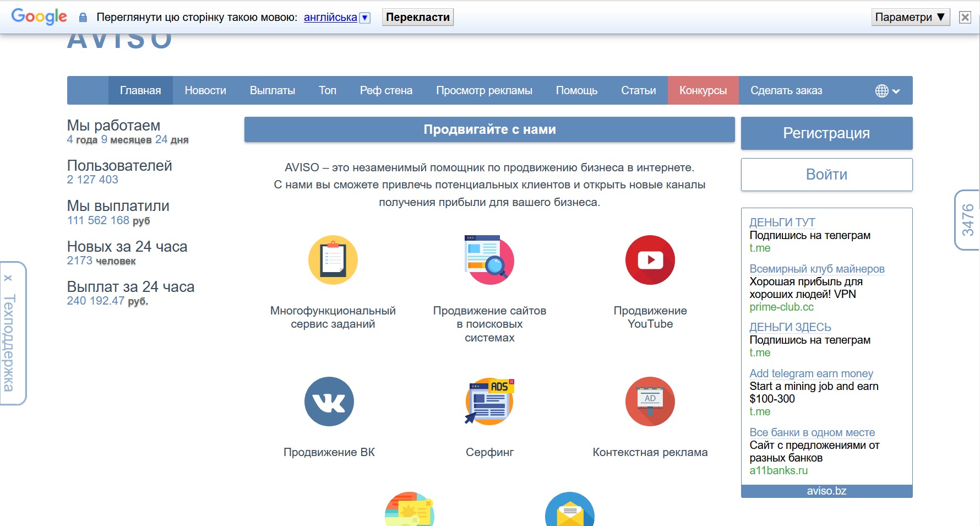Open Топ menu item
The height and width of the screenshot is (526, 980).
pos(328,90)
